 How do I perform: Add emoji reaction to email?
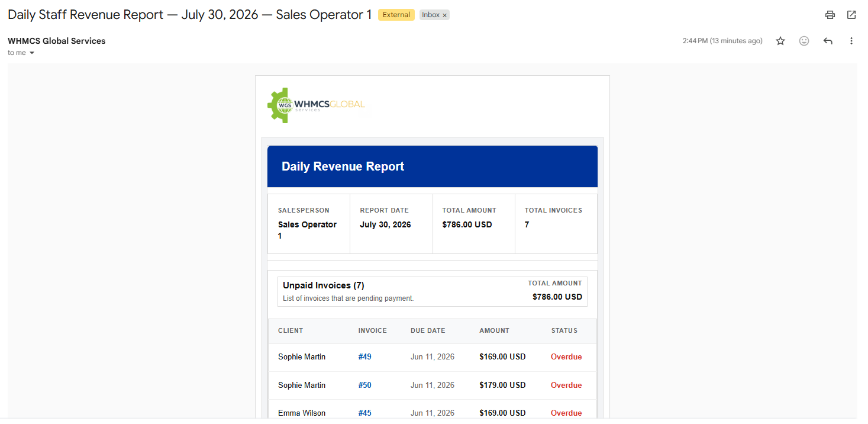pos(804,41)
